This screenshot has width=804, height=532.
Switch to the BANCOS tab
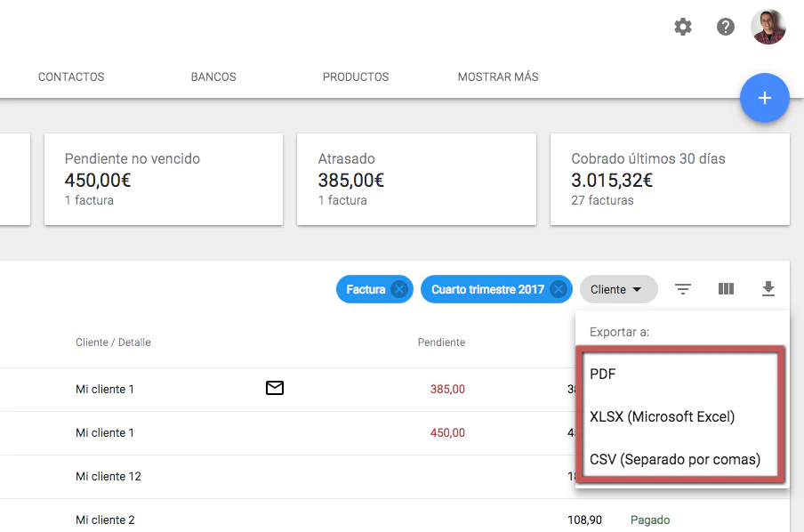pyautogui.click(x=213, y=77)
